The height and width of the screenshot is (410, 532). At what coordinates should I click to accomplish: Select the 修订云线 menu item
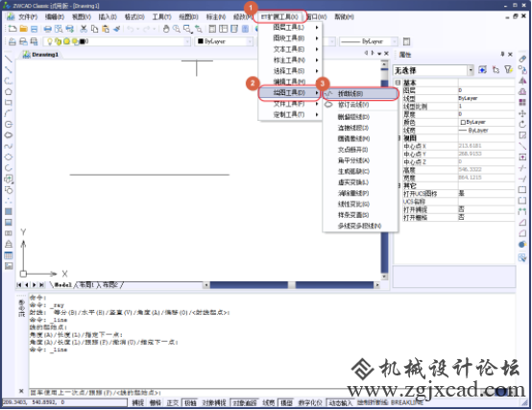point(360,105)
